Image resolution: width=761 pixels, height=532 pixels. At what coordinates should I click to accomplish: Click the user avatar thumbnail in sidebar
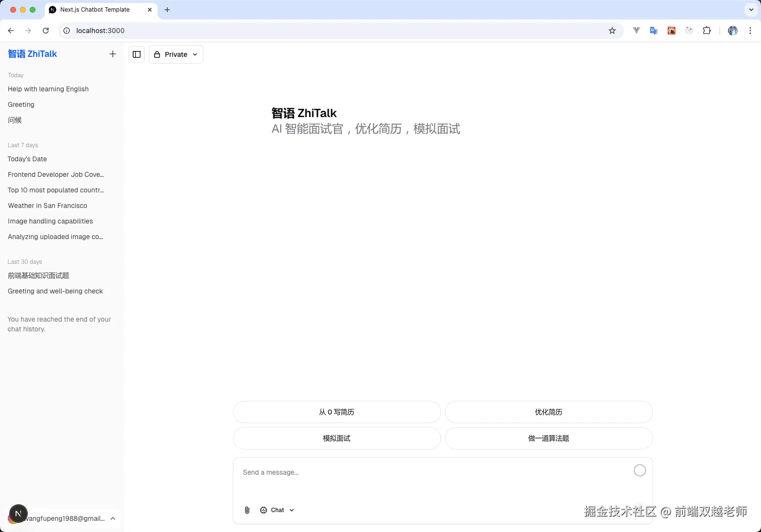point(18,513)
